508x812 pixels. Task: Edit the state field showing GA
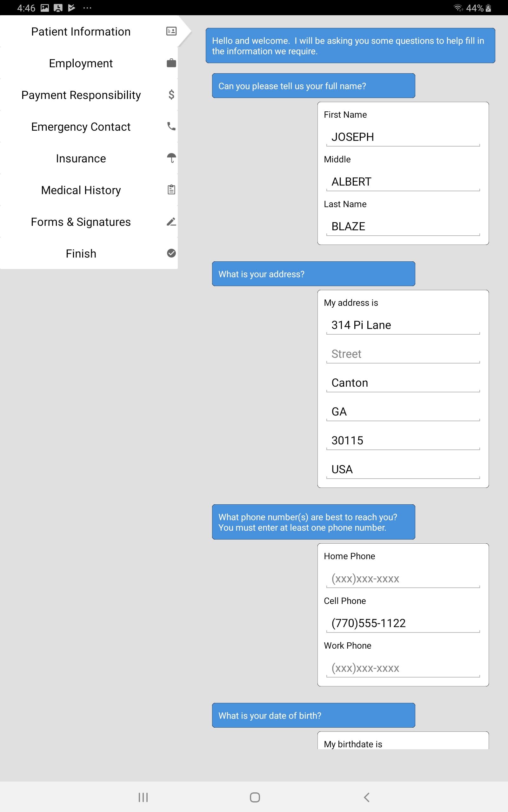click(x=403, y=411)
